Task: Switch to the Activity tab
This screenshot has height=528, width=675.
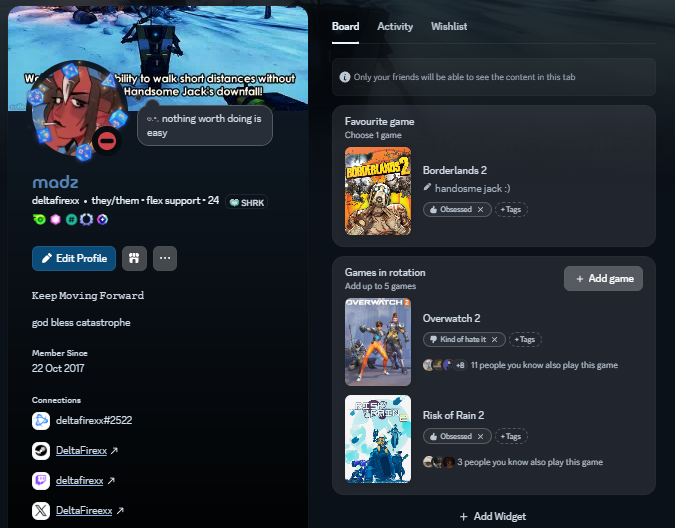Action: 395,27
